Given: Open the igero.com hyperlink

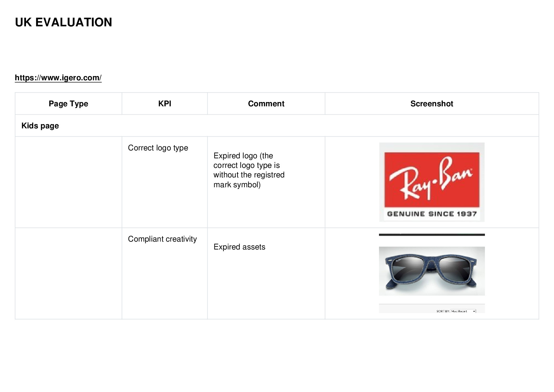Looking at the screenshot, I should tap(58, 78).
